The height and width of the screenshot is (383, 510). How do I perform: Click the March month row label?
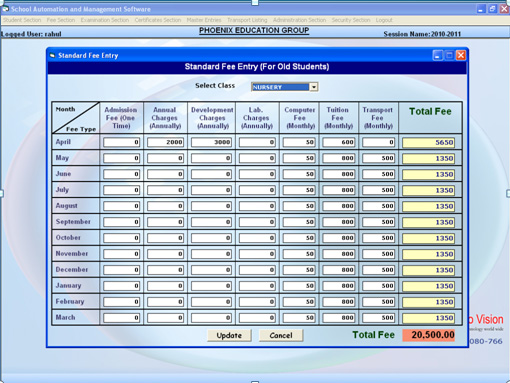click(x=65, y=317)
